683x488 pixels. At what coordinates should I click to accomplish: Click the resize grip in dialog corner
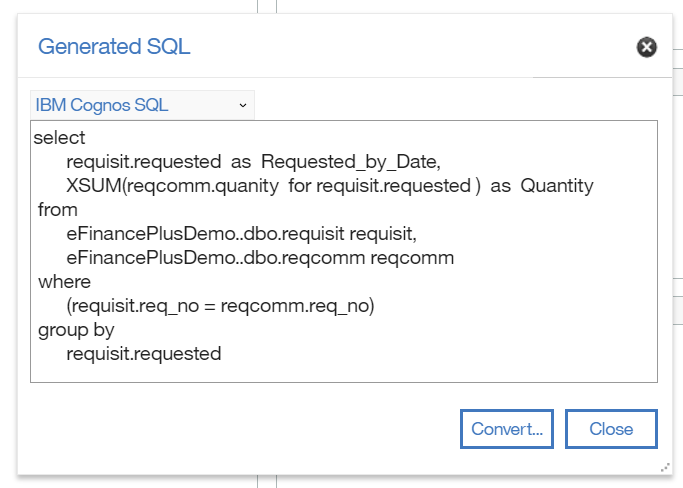click(x=665, y=467)
